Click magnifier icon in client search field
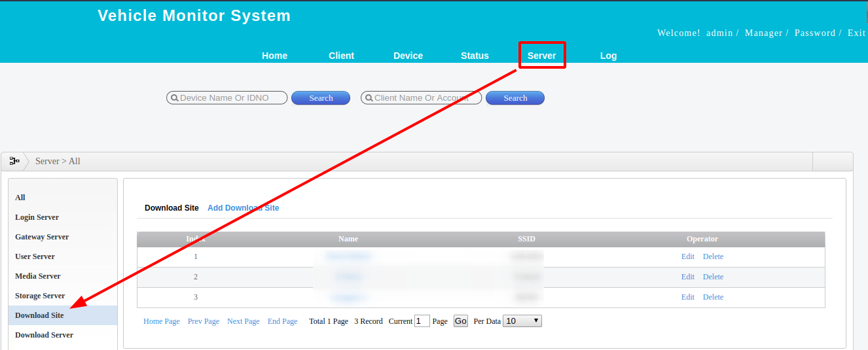 (x=369, y=98)
